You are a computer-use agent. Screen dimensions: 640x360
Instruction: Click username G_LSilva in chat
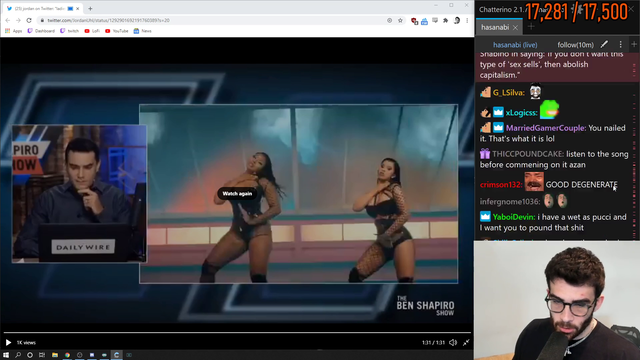[x=508, y=93]
